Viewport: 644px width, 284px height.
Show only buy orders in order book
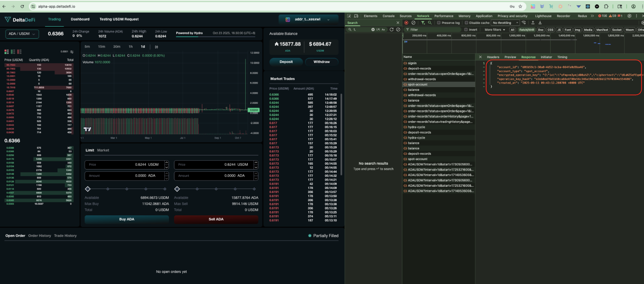[13, 52]
